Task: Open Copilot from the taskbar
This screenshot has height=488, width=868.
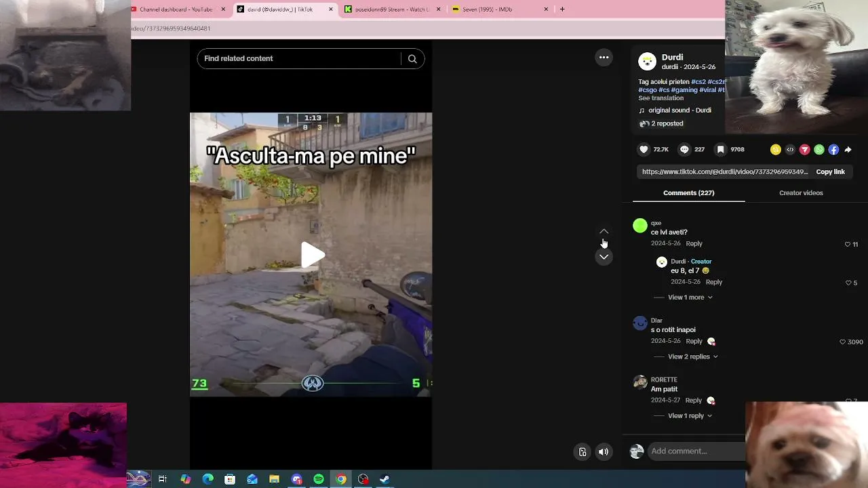Action: pos(185,479)
